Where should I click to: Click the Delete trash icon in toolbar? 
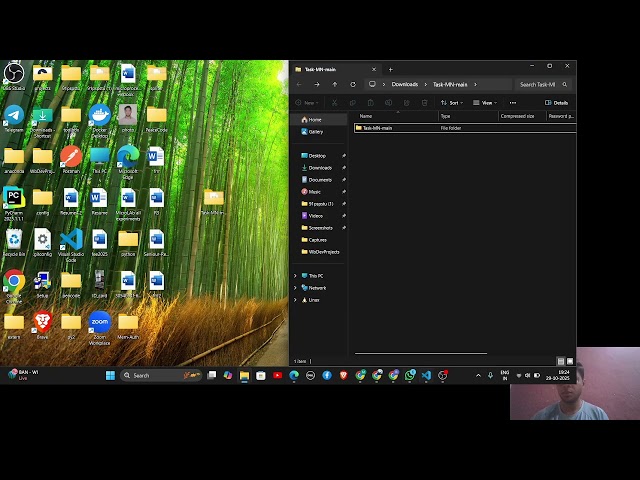point(422,102)
